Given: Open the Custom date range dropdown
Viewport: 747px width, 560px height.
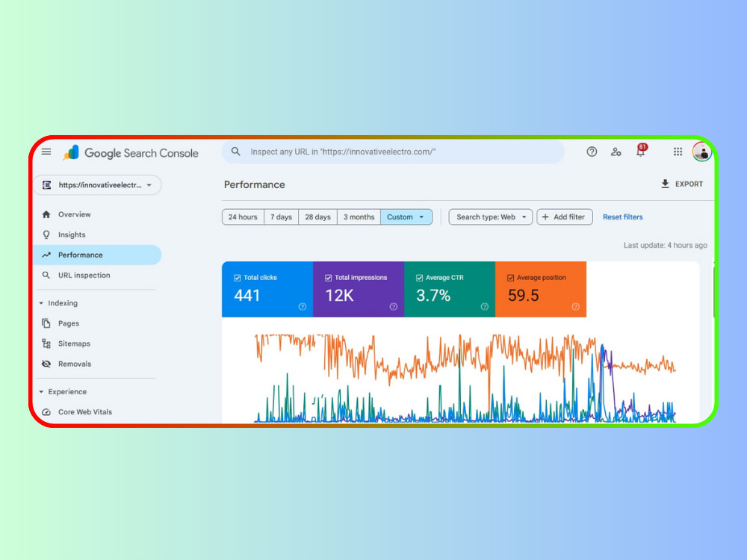Looking at the screenshot, I should click(x=406, y=217).
